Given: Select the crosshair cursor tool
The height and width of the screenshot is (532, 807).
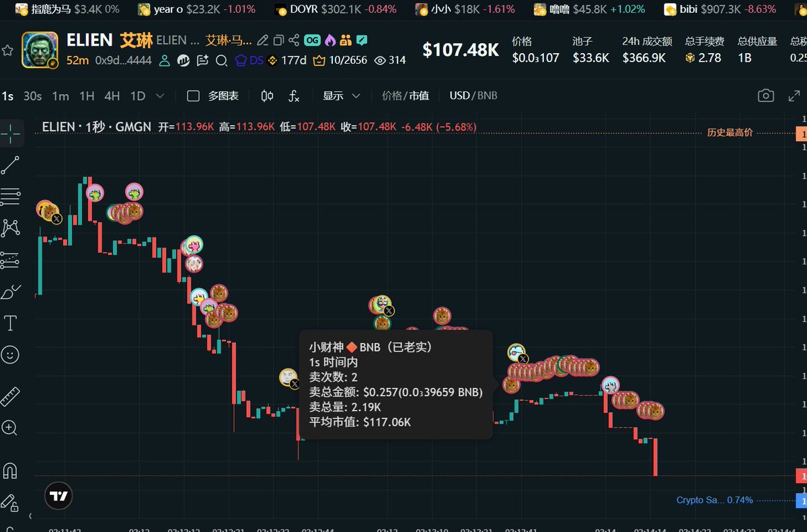Looking at the screenshot, I should 11,133.
